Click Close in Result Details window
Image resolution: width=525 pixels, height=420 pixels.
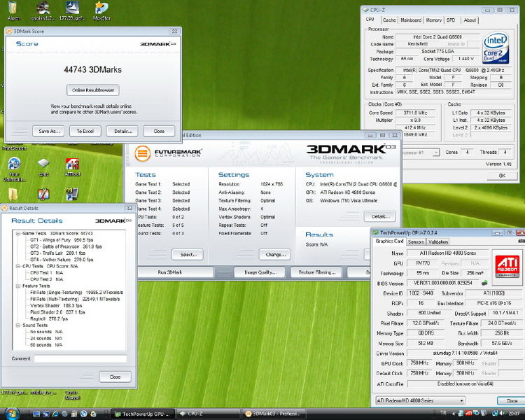point(115,377)
